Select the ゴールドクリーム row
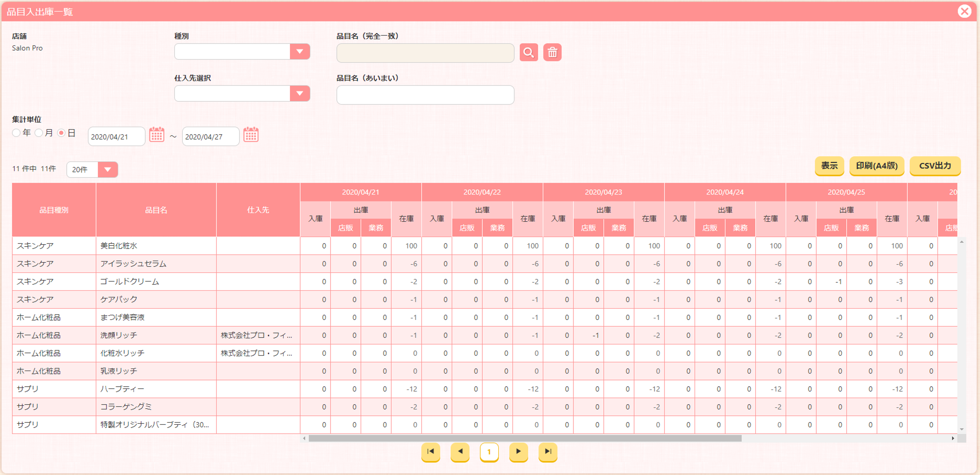Image resolution: width=980 pixels, height=475 pixels. 485,282
